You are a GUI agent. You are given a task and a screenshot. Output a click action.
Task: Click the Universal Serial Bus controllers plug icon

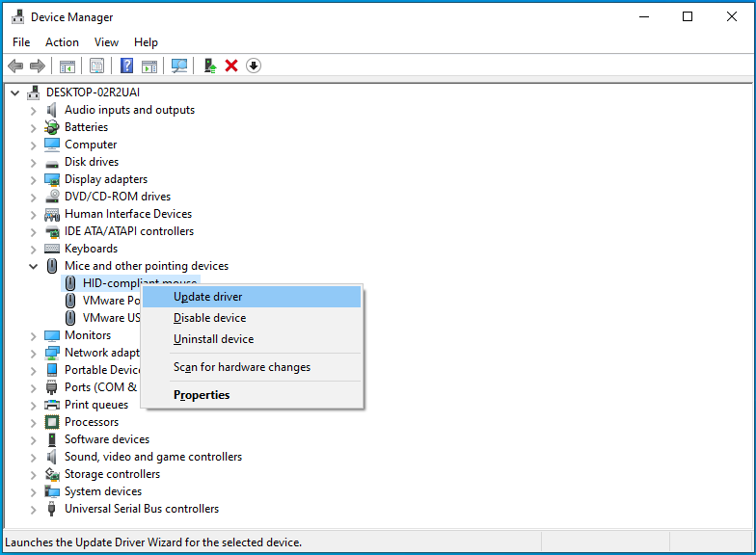(52, 509)
